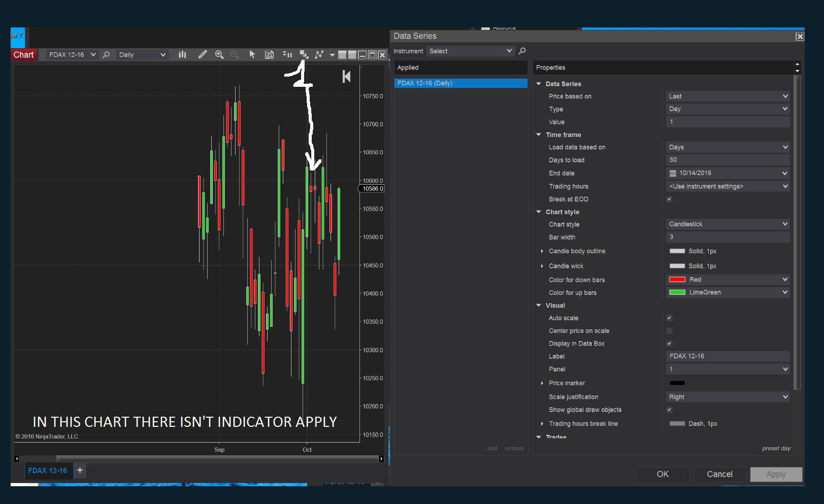Select the drawing tools pencil icon
Image resolution: width=824 pixels, height=504 pixels.
[203, 55]
